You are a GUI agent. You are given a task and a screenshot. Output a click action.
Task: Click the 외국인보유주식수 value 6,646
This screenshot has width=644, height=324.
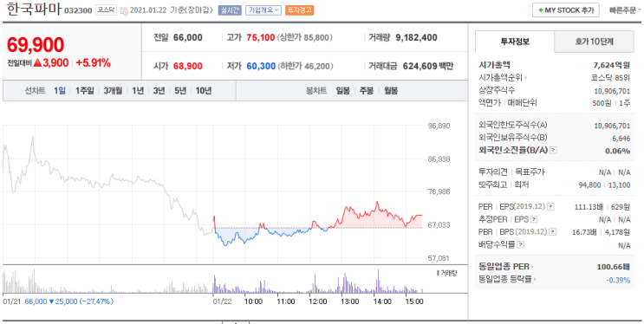621,139
